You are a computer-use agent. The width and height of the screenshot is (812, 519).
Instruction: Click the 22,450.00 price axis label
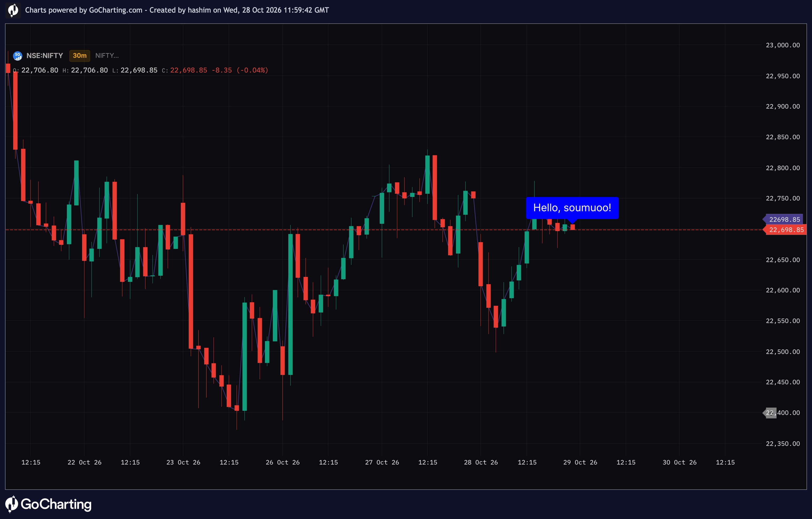point(783,382)
